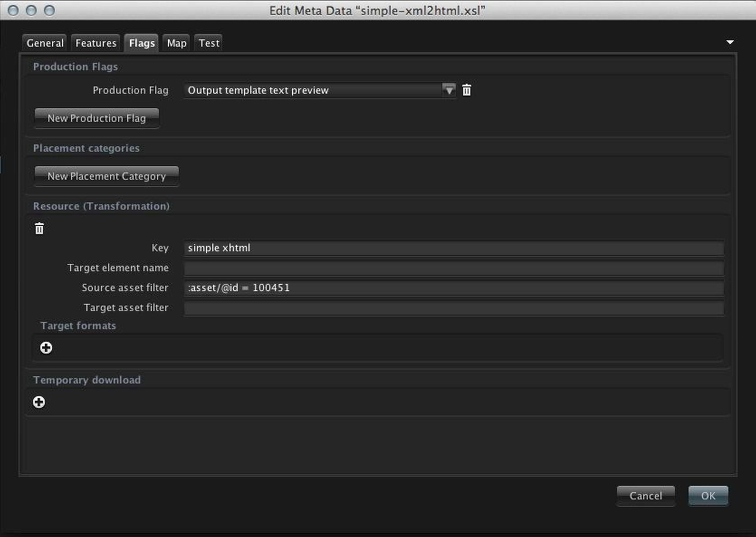Delete the Production Flag entry
Viewport: 756px width, 537px height.
tap(467, 90)
